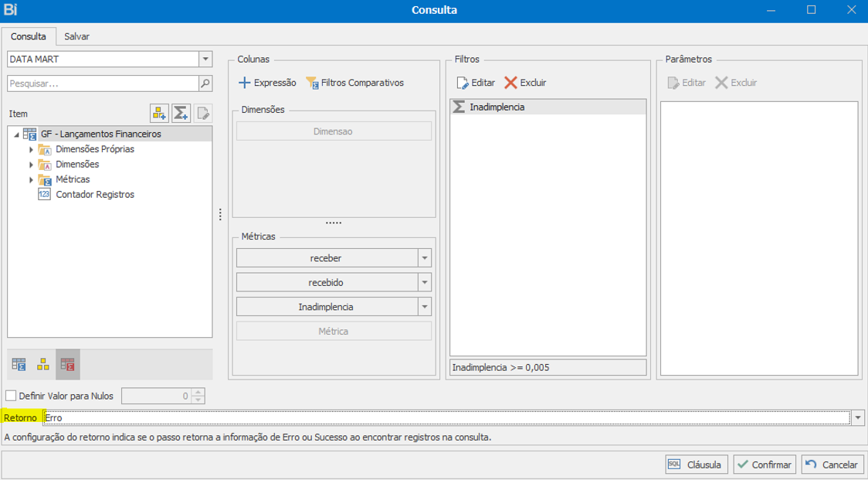This screenshot has height=480, width=868.
Task: Click the add dimension icon above the item tree
Action: [x=159, y=113]
